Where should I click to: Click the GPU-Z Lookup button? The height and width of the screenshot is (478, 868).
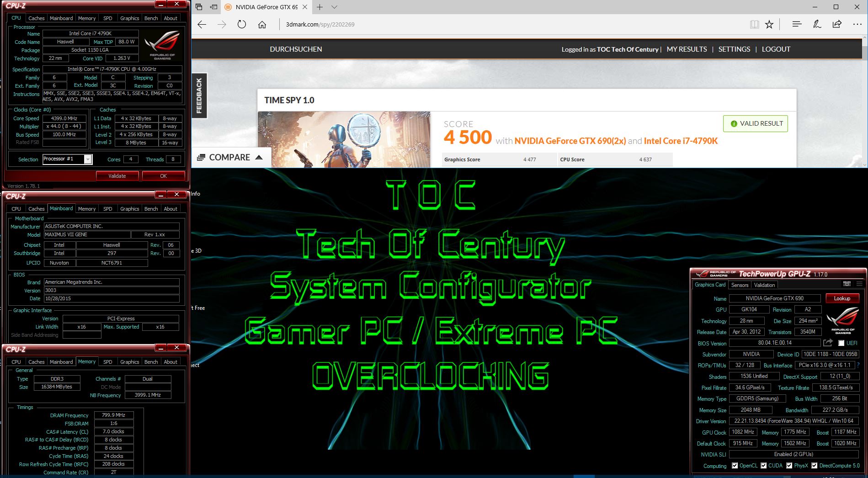(842, 298)
